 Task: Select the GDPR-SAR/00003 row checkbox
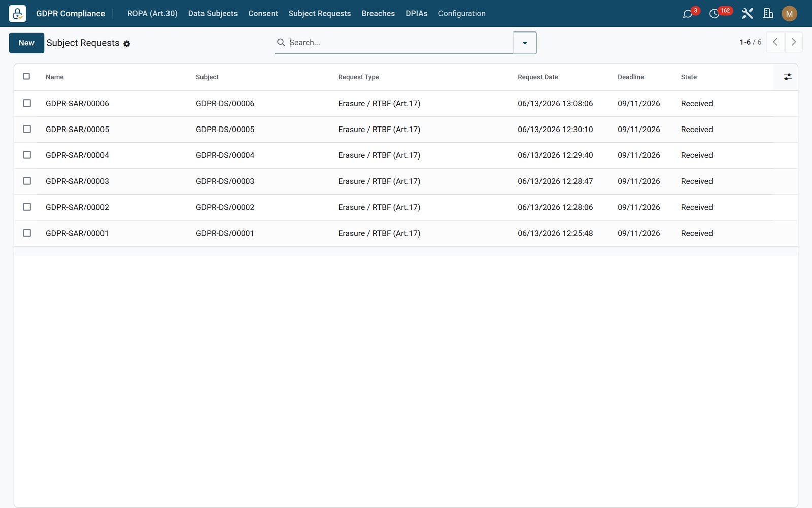coord(27,181)
